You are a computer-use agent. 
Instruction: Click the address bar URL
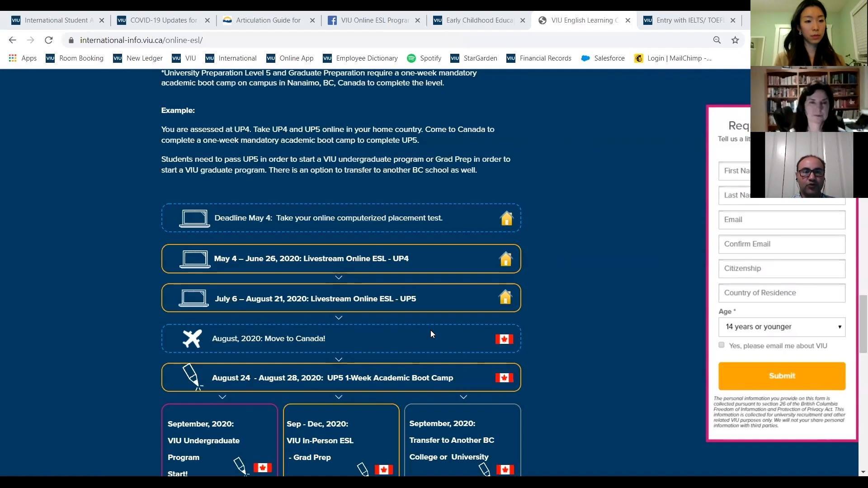click(141, 40)
